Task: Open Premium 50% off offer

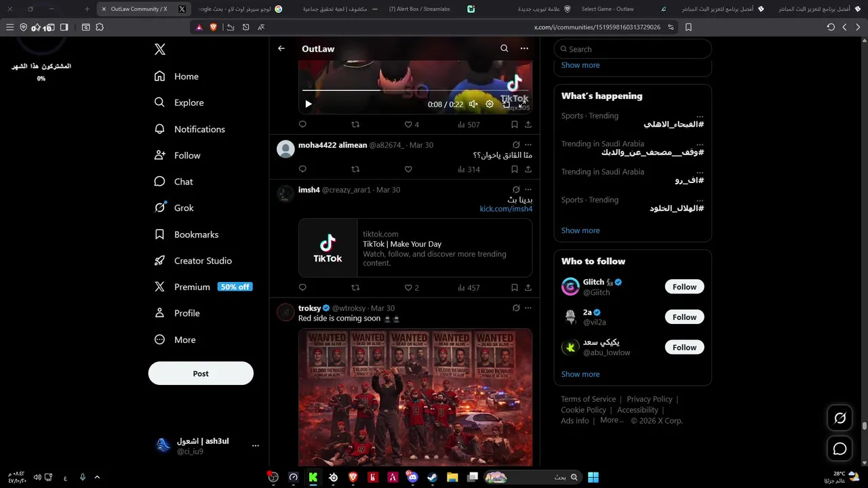Action: [x=203, y=287]
